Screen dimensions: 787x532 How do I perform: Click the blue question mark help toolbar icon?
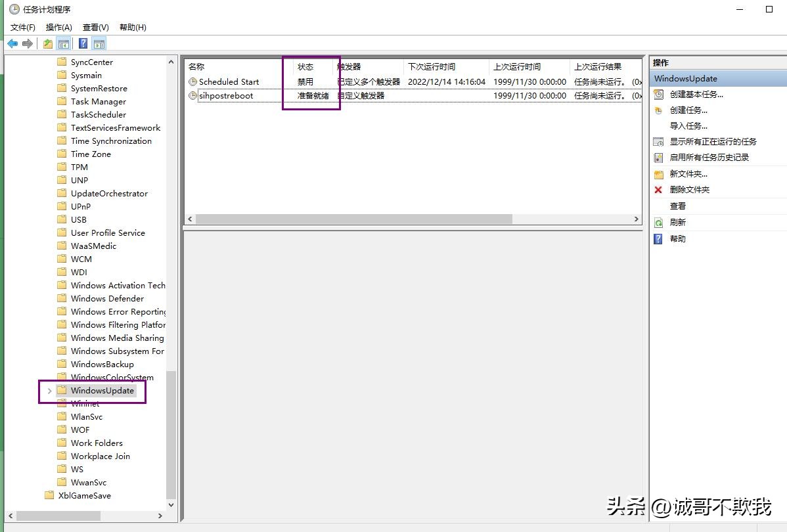click(83, 43)
